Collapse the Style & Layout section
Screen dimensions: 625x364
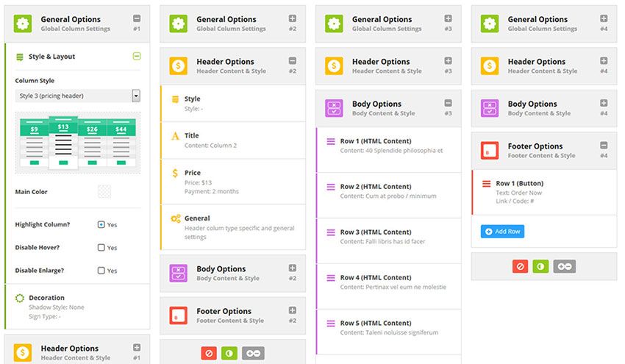(x=136, y=56)
